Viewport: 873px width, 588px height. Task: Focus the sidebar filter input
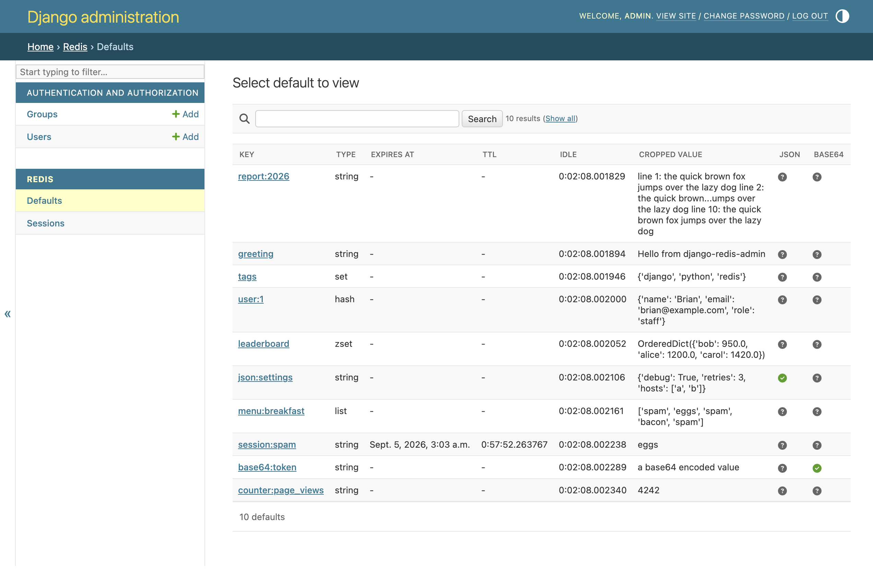110,72
